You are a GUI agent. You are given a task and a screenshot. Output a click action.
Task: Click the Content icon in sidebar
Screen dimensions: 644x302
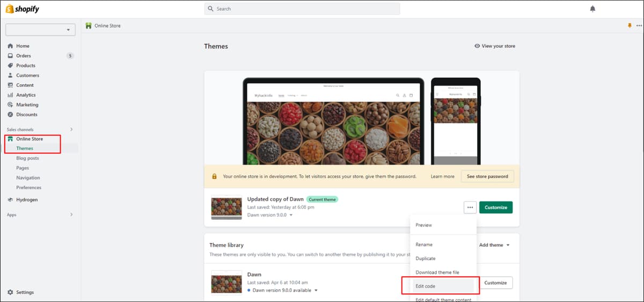[x=10, y=85]
